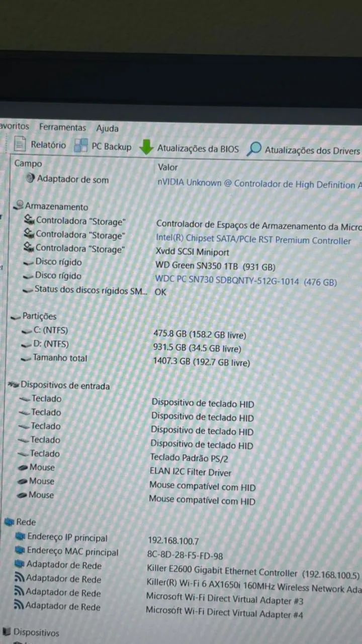
Task: Select the Dispositivos section at bottom
Action: click(x=36, y=632)
